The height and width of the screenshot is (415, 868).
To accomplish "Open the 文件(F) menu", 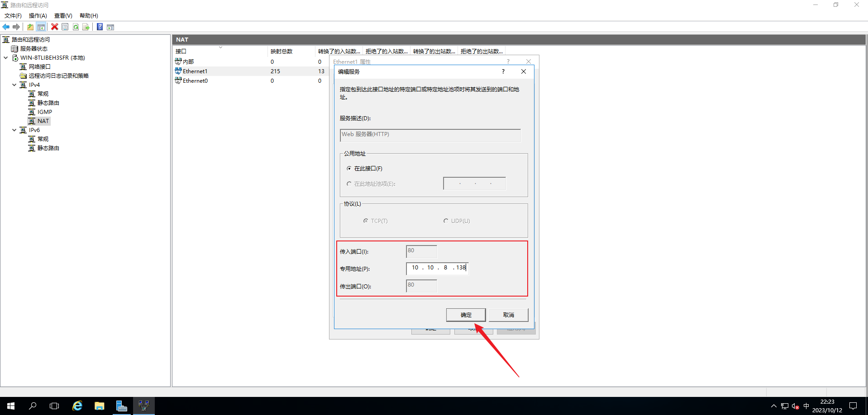I will tap(13, 16).
